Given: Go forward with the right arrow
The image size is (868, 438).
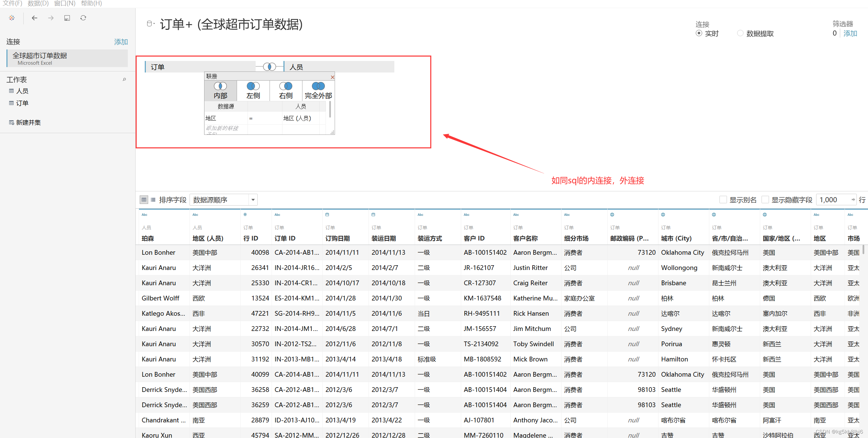Looking at the screenshot, I should [x=51, y=18].
